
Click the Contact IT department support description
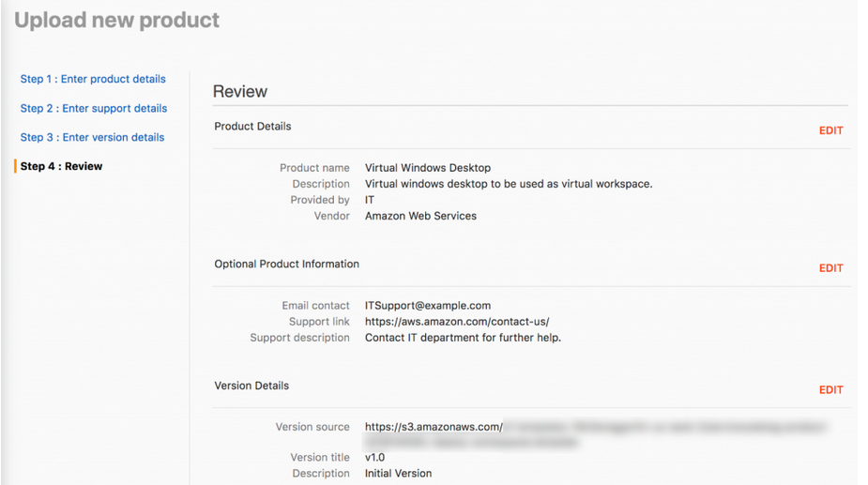[463, 338]
